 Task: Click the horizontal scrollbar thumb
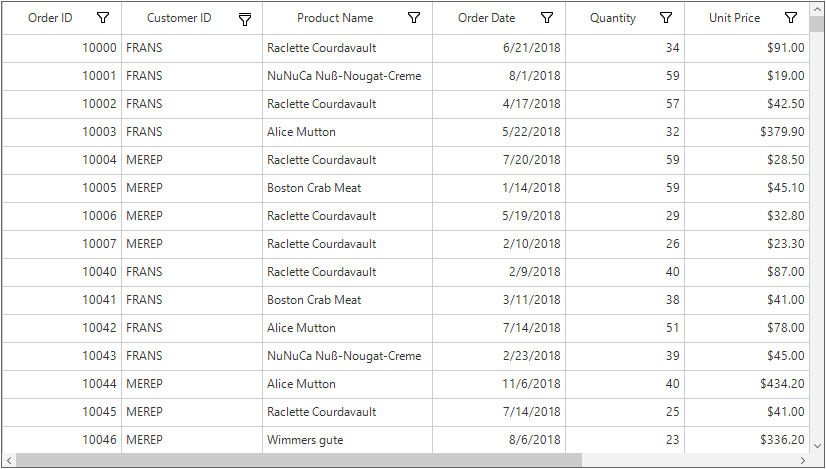299,460
